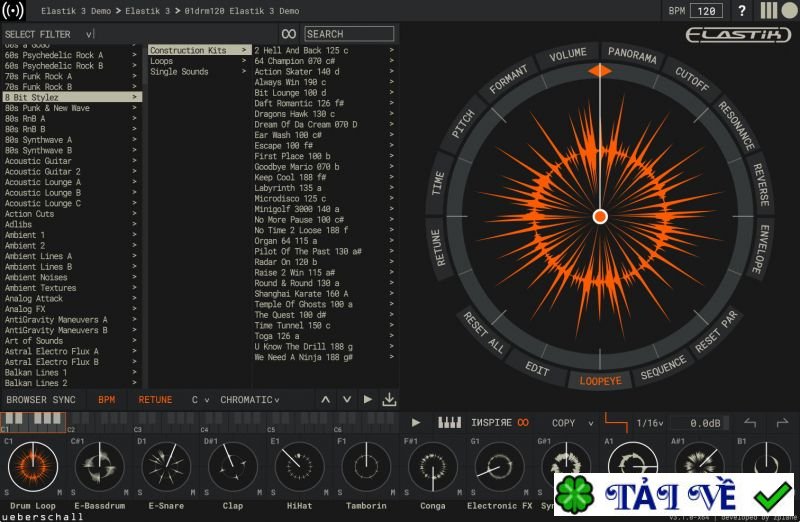
Task: Toggle the RETUNE button in the browser bar
Action: click(x=155, y=400)
